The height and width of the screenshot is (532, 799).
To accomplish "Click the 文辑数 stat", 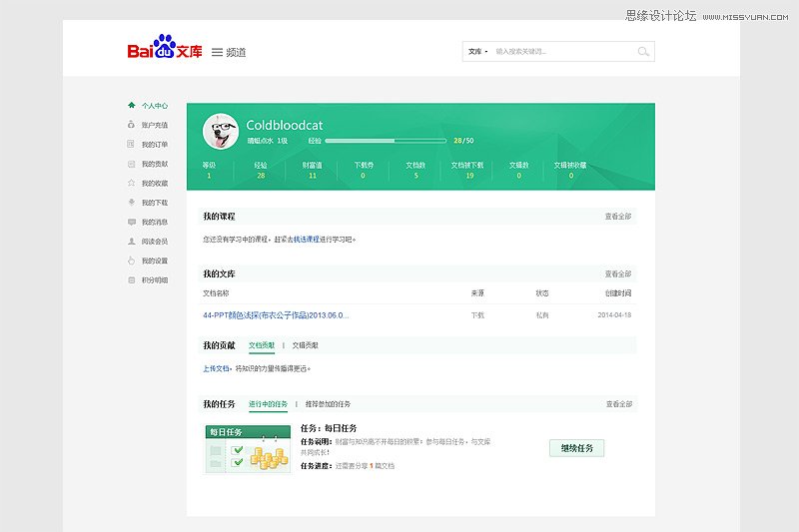I will [x=518, y=170].
